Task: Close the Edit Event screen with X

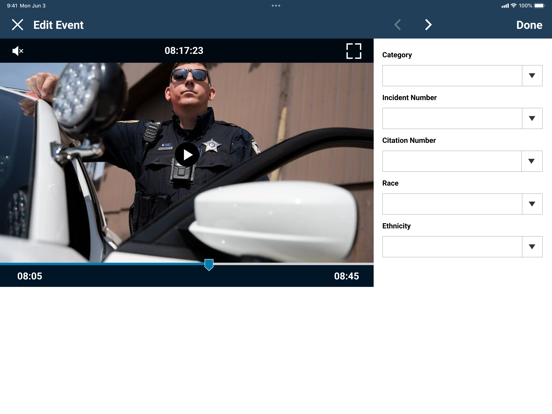Action: click(17, 25)
